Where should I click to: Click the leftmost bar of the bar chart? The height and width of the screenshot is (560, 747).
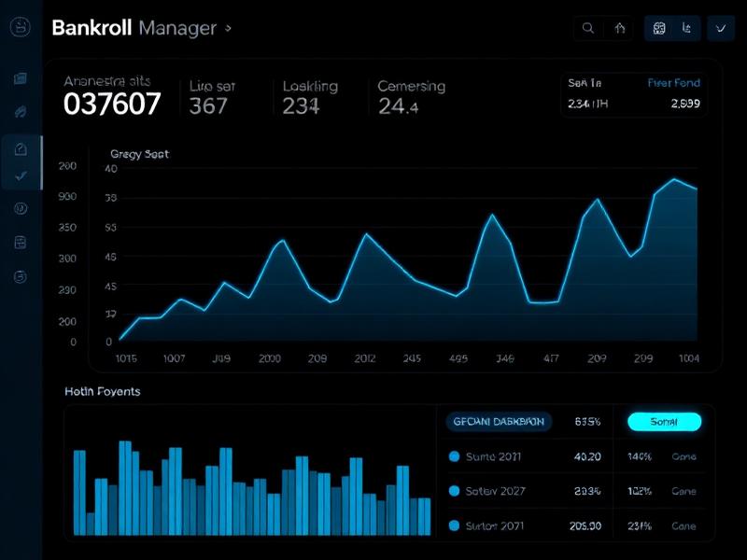point(79,493)
